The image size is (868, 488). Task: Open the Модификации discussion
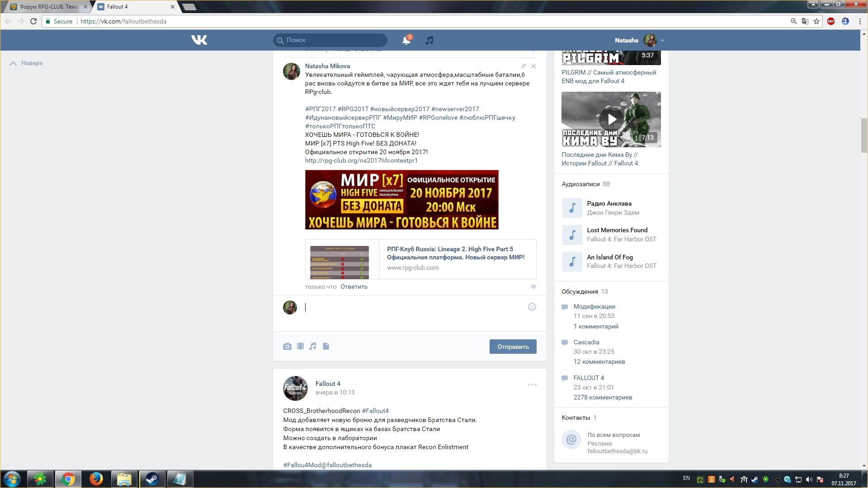(594, 306)
